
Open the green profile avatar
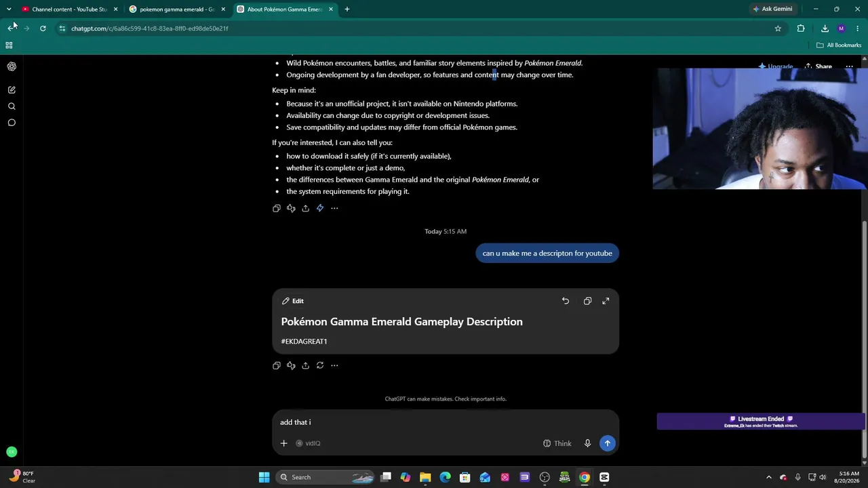(12, 451)
